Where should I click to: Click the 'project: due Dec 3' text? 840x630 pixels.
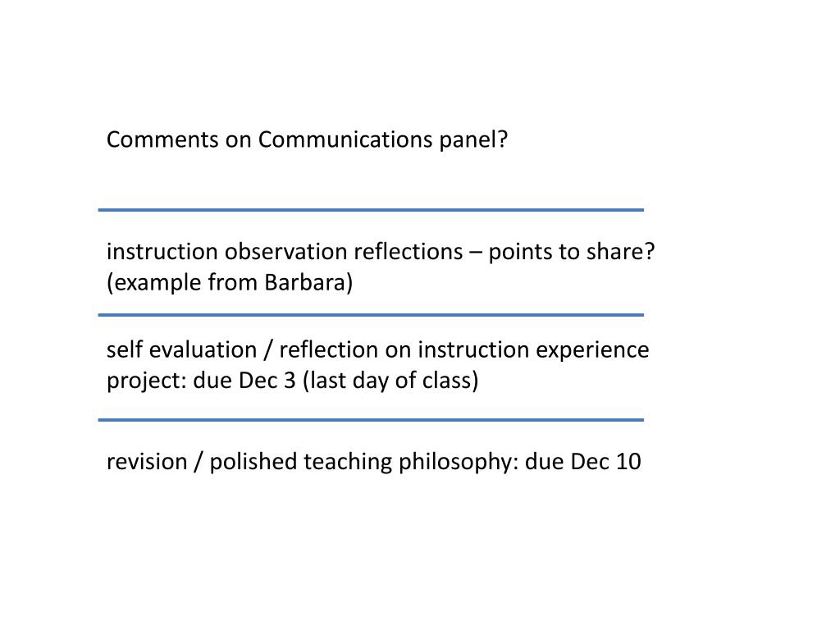coord(201,381)
